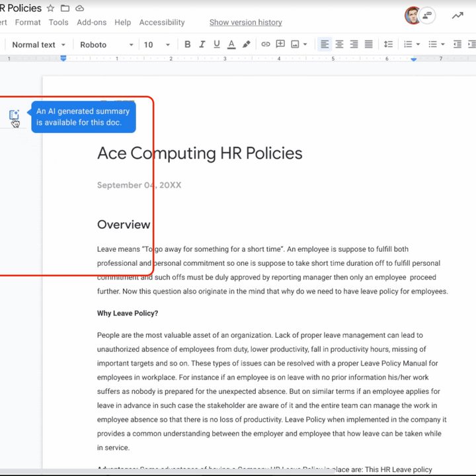Set right text alignment
This screenshot has width=476, height=476.
(354, 45)
